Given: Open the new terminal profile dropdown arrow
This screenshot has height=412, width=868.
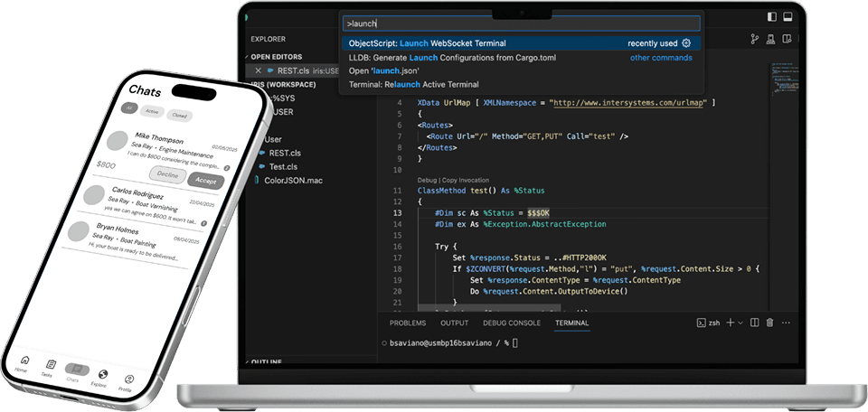Looking at the screenshot, I should click(x=740, y=323).
